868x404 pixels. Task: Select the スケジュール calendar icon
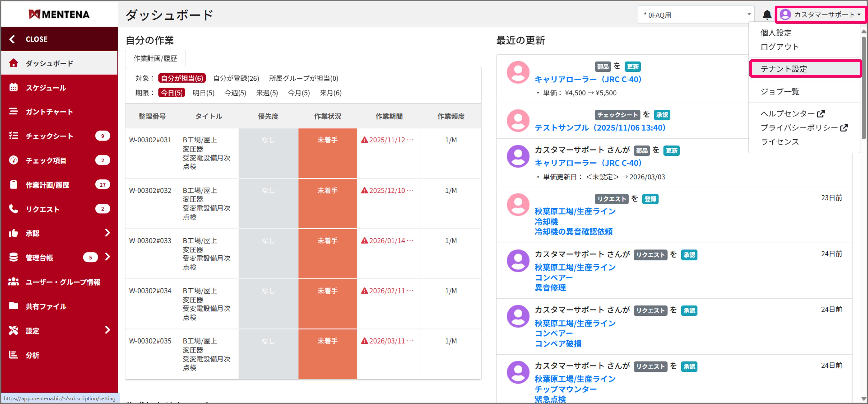[14, 87]
